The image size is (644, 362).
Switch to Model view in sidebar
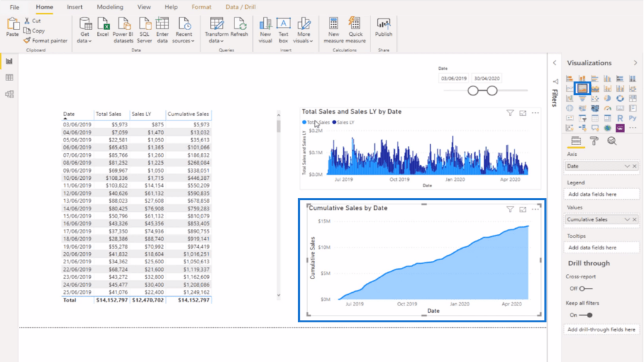click(9, 94)
